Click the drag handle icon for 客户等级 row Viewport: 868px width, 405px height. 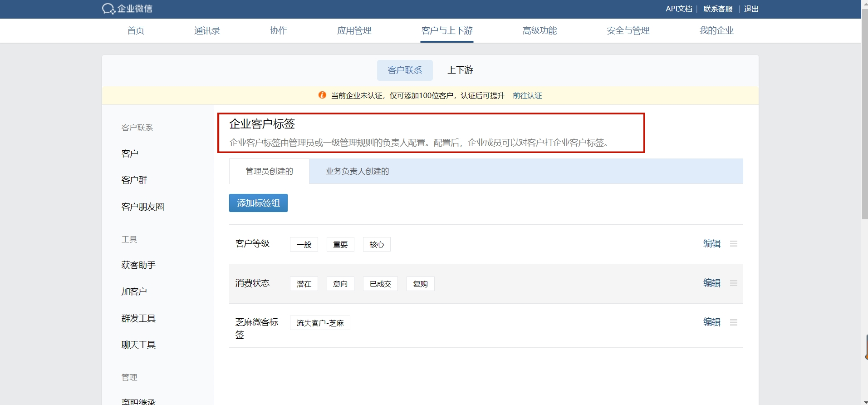(x=734, y=244)
